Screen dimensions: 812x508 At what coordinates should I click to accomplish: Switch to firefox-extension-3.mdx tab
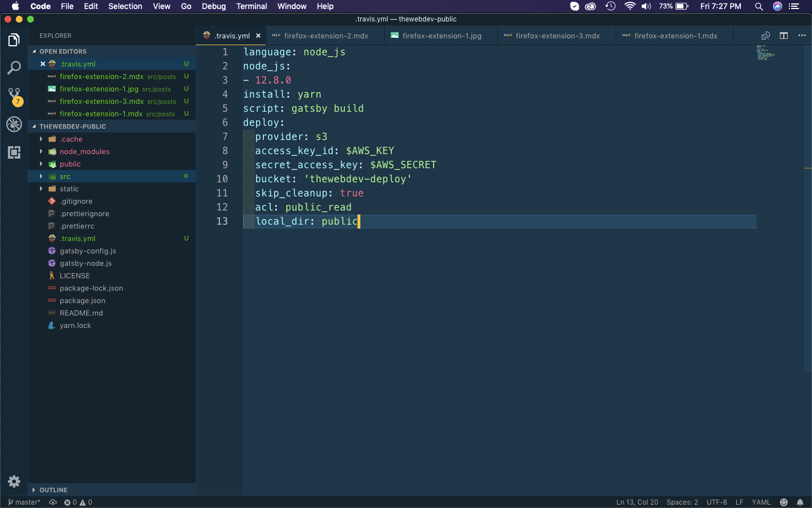pyautogui.click(x=557, y=36)
